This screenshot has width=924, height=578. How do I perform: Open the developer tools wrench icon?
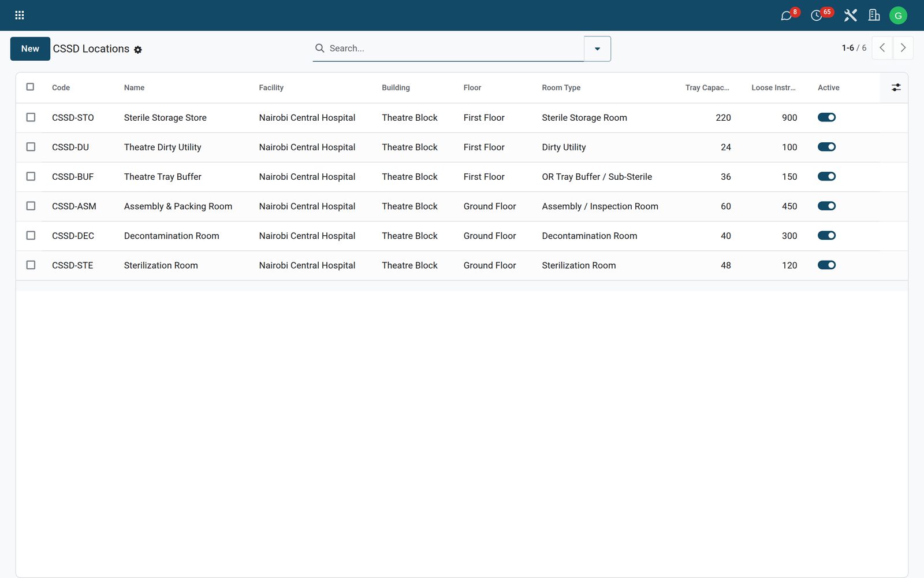850,16
